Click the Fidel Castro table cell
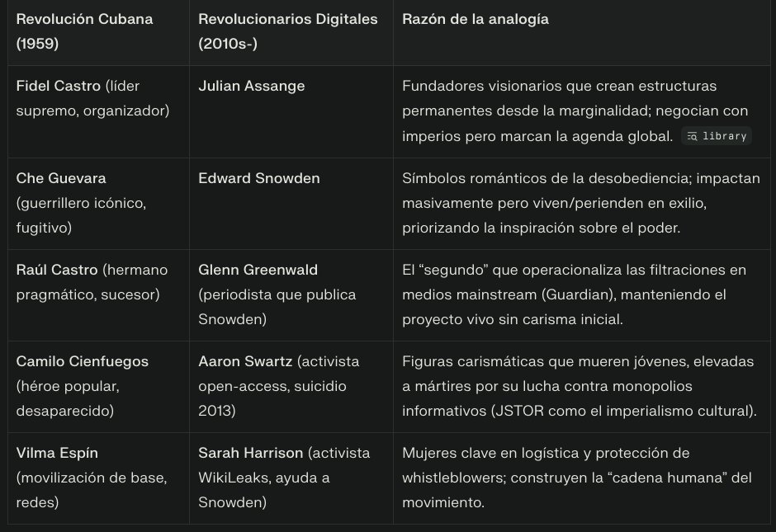776x532 pixels. coord(98,111)
